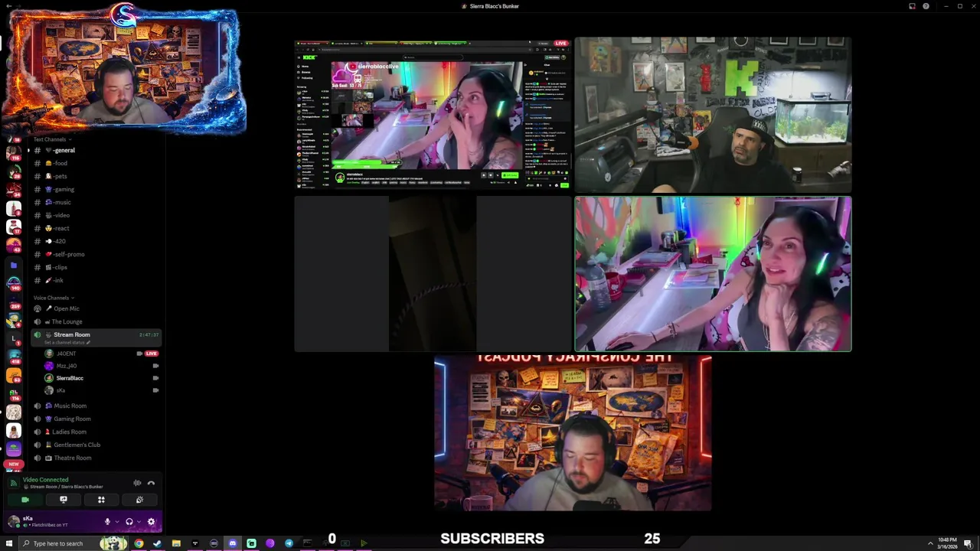Join the Gentlemen's Club voice channel
Screen dimensions: 980x551
pyautogui.click(x=96, y=445)
